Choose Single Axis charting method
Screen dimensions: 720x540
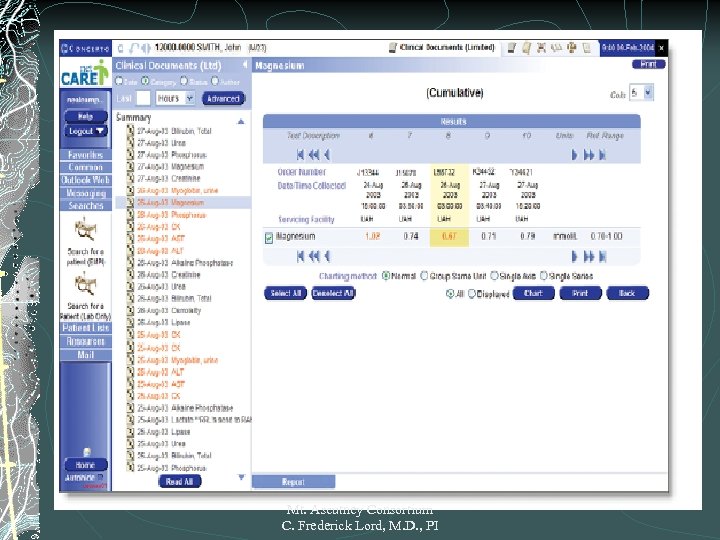(x=494, y=276)
